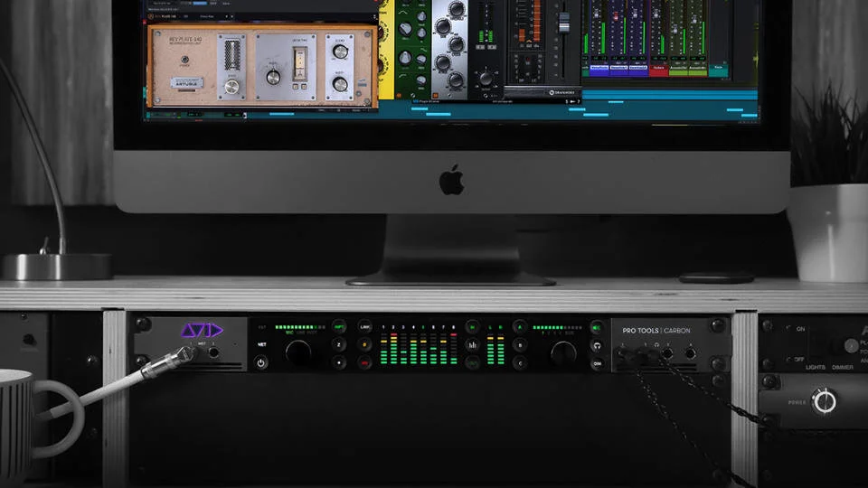The height and width of the screenshot is (488, 868).
Task: Click the large input gain knob on Carbon
Action: coord(299,352)
